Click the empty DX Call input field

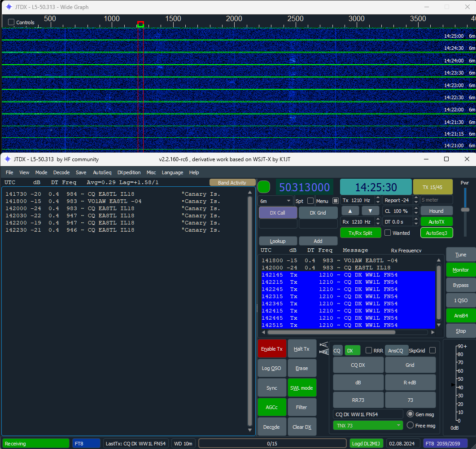[278, 224]
